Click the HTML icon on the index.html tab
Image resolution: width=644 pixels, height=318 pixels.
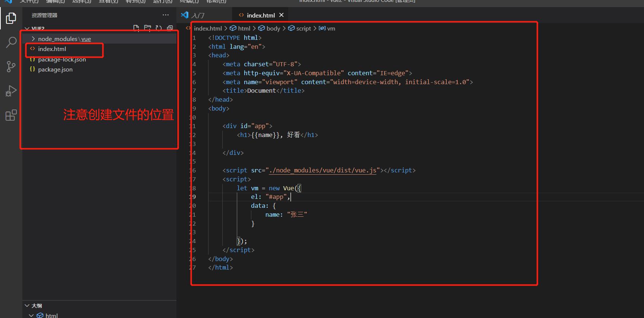(x=241, y=15)
